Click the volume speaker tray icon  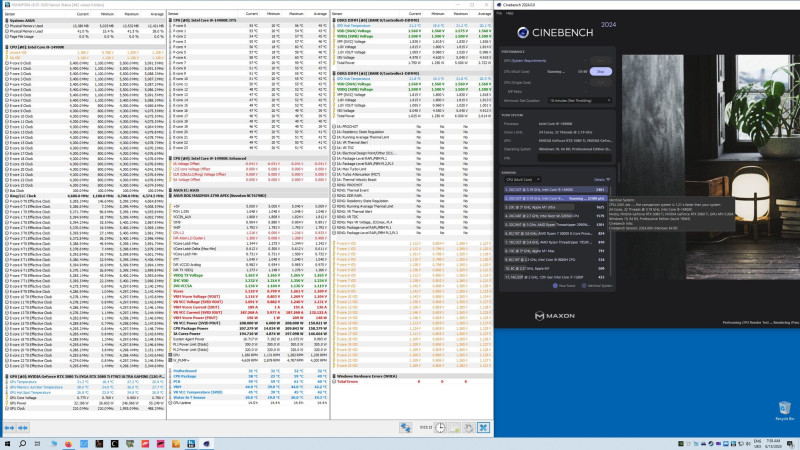pyautogui.click(x=748, y=444)
